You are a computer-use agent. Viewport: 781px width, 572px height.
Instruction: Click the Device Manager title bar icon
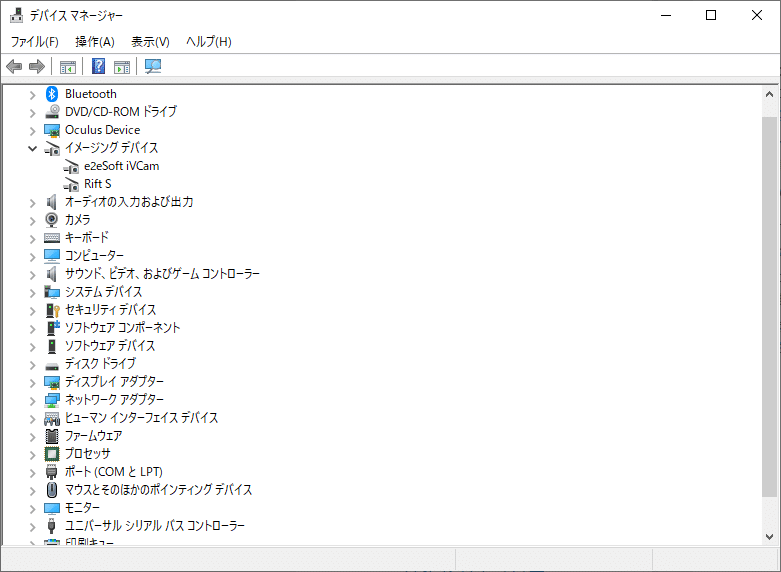click(16, 15)
